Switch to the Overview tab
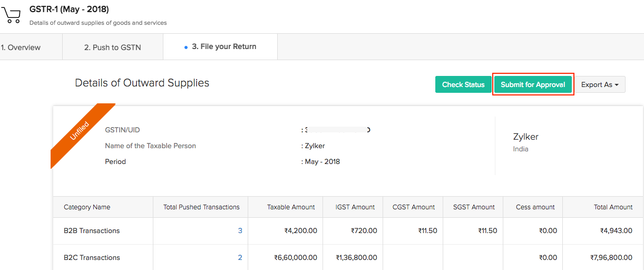This screenshot has width=644, height=270. click(x=21, y=47)
